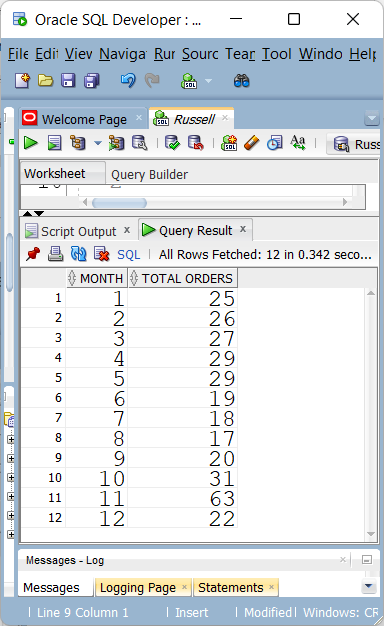
Task: Click the SQL link in Query Result
Action: 129,254
